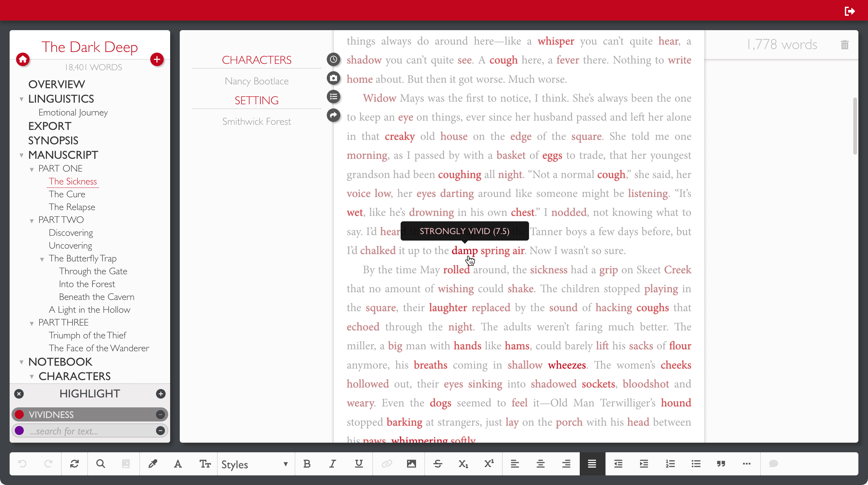This screenshot has width=868, height=485.
Task: Click the purple search color swatch
Action: tap(20, 430)
